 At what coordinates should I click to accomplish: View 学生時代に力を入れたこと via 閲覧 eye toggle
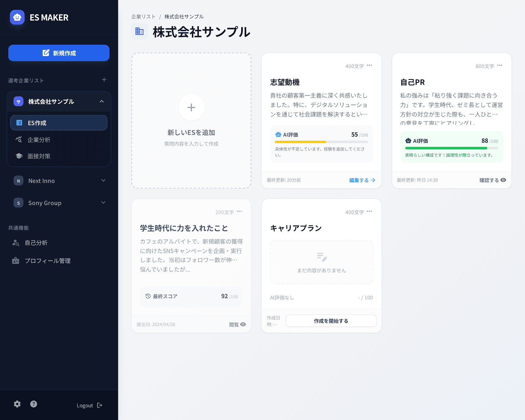(x=243, y=324)
